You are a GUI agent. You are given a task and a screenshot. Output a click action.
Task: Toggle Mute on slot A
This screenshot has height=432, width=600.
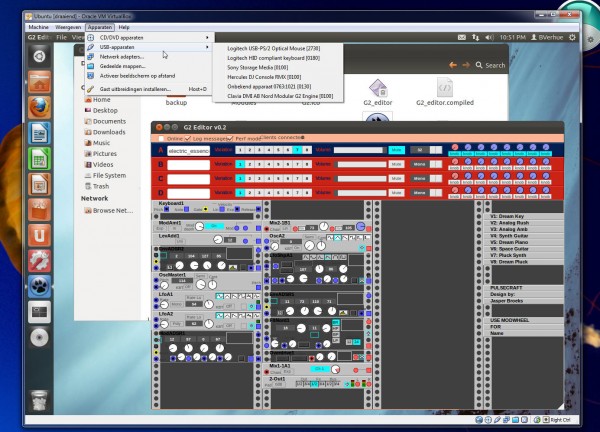(x=396, y=150)
